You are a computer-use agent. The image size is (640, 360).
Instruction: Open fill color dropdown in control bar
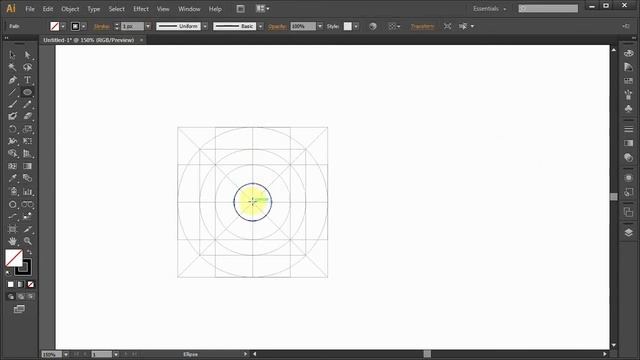click(63, 26)
